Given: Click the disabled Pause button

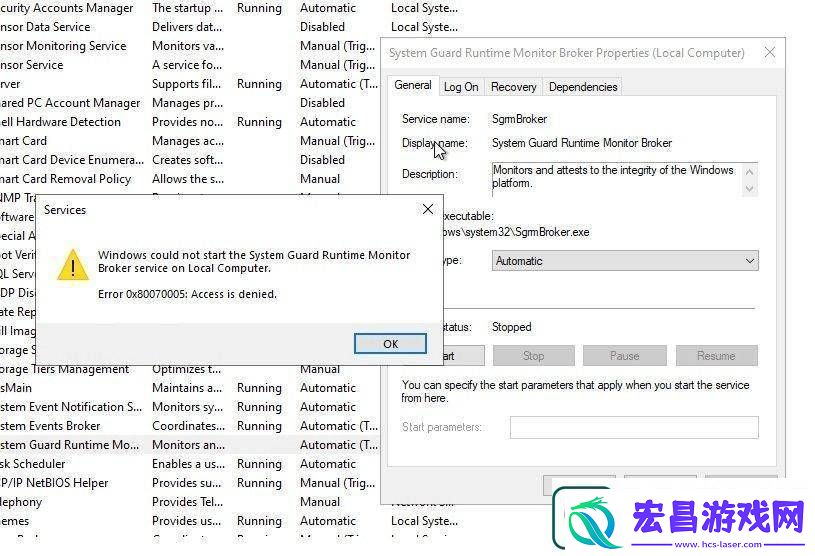Looking at the screenshot, I should click(x=625, y=356).
